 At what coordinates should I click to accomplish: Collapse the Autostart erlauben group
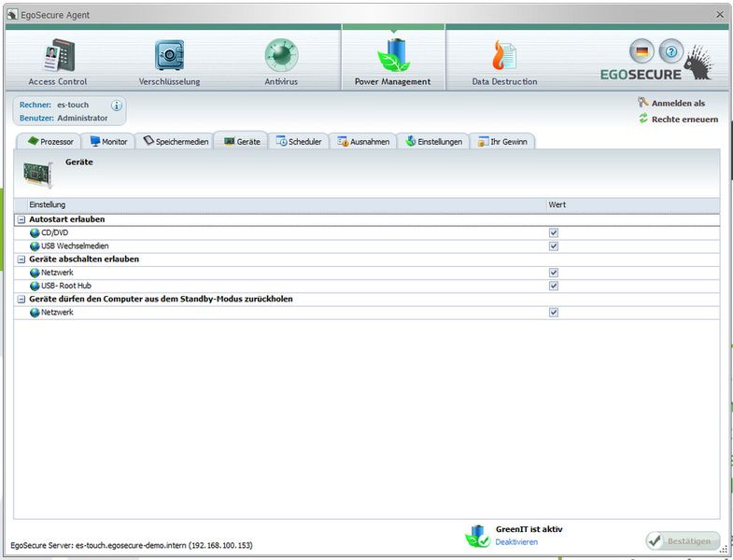click(x=21, y=219)
